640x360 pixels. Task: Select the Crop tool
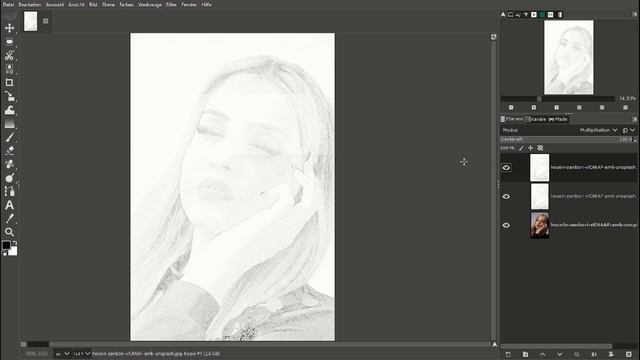coord(9,82)
